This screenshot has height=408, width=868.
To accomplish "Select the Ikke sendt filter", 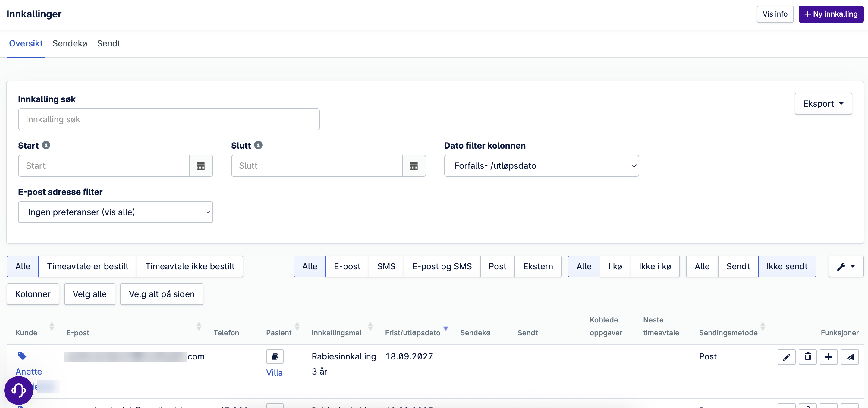I will point(787,266).
